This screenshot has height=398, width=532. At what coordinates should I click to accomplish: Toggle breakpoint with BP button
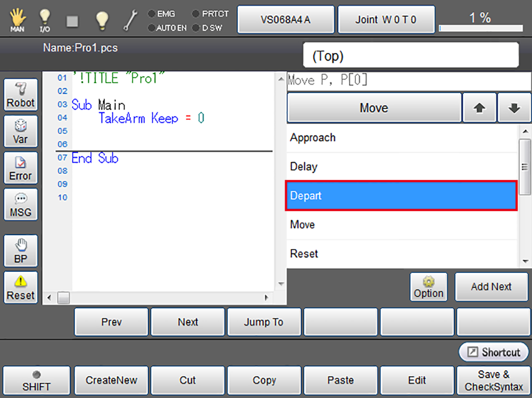[x=21, y=251]
